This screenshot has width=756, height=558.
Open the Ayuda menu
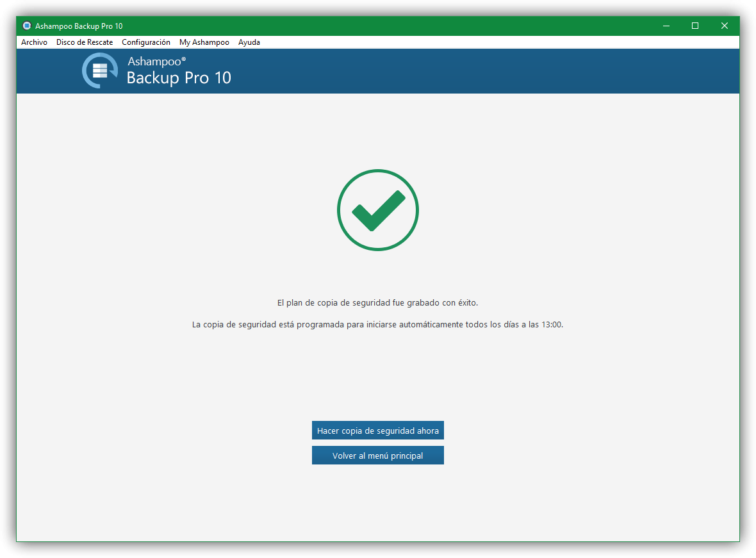pyautogui.click(x=249, y=42)
